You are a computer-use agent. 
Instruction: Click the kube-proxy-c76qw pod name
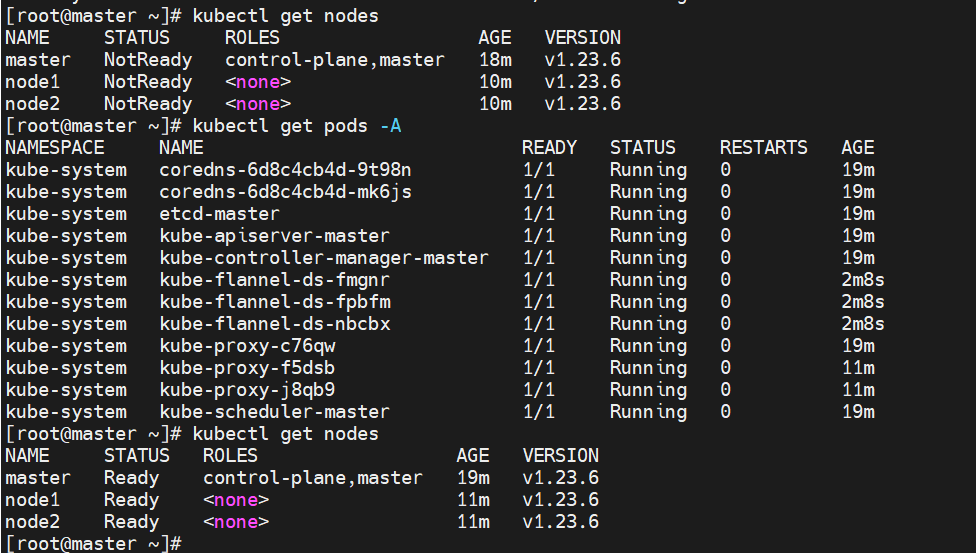[247, 346]
